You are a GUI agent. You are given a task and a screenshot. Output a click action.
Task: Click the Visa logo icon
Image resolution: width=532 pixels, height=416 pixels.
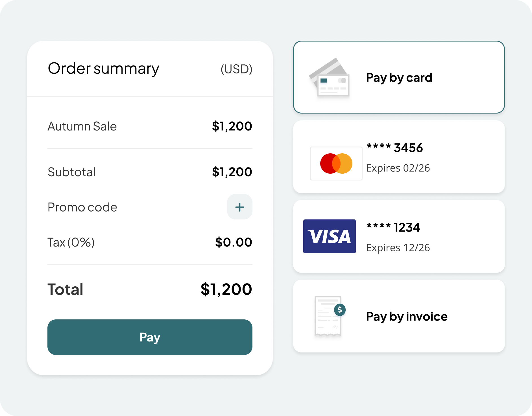329,236
